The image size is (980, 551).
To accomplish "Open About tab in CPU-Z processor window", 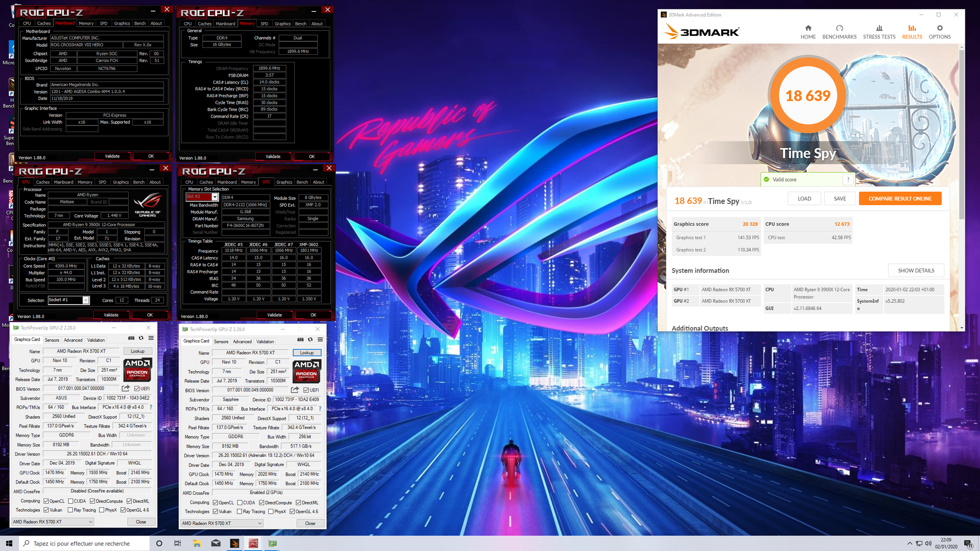I will [x=155, y=182].
